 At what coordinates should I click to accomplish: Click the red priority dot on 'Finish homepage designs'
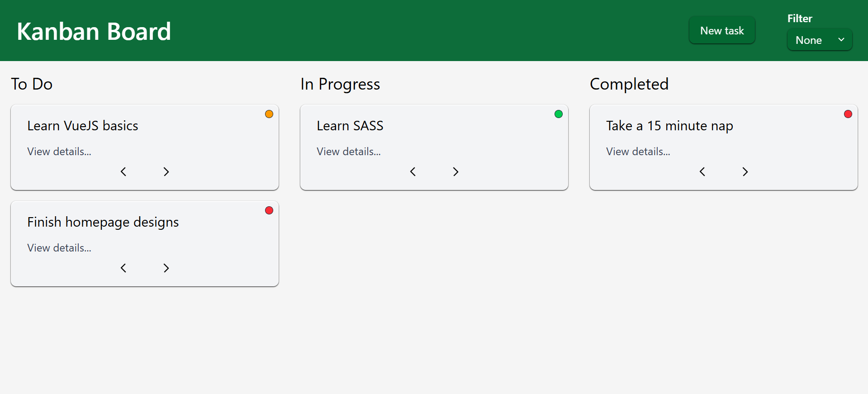click(x=269, y=210)
